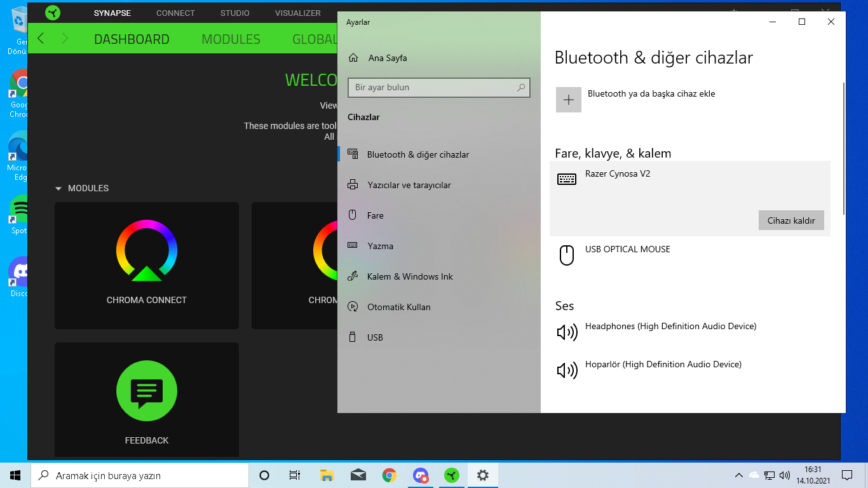Open the notification action center

(x=846, y=475)
